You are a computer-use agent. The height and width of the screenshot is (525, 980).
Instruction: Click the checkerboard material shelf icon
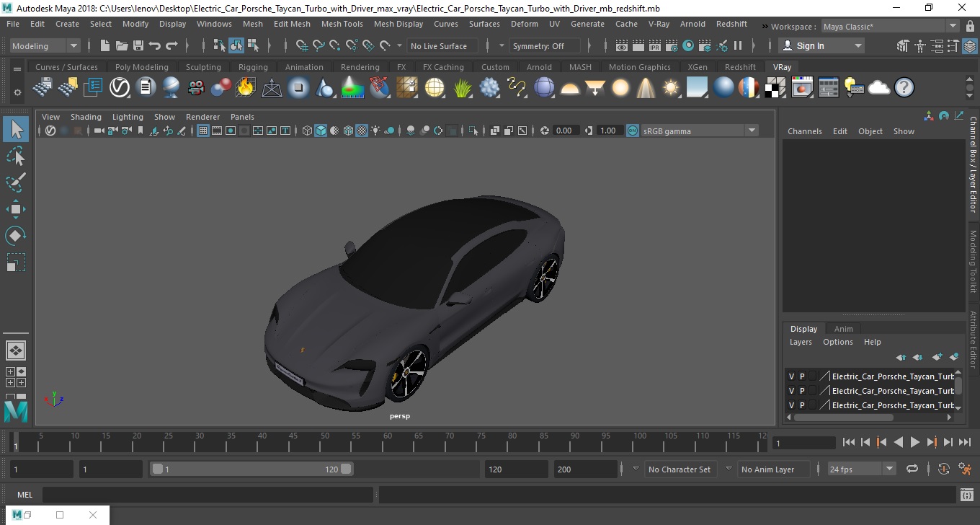[775, 88]
